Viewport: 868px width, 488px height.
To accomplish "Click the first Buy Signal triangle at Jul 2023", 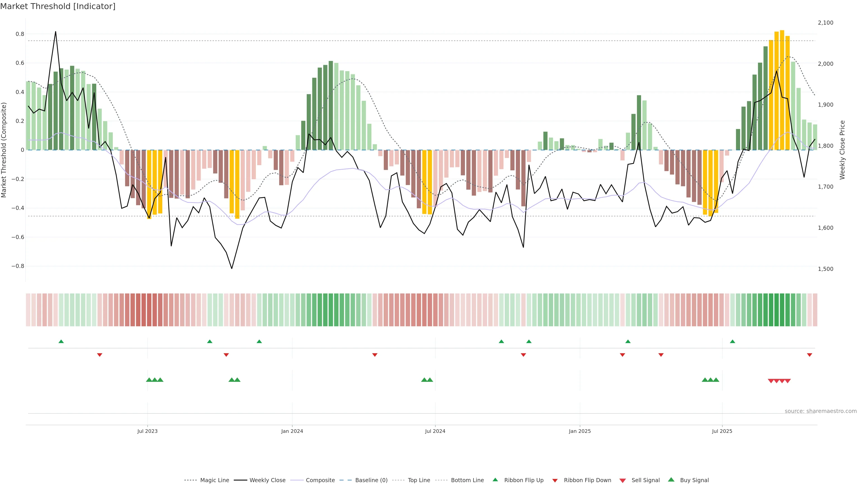I will pos(149,380).
